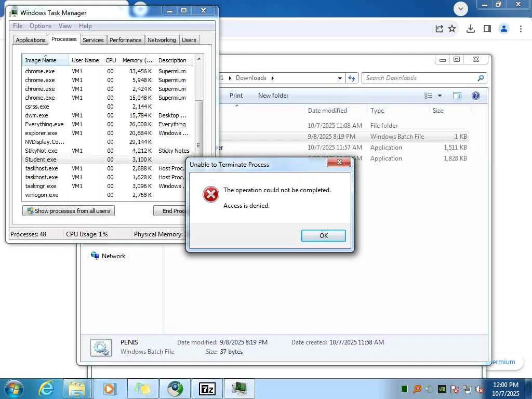532x399 pixels.
Task: Expand the arrow after Downloads breadcrumb
Action: tap(272, 78)
